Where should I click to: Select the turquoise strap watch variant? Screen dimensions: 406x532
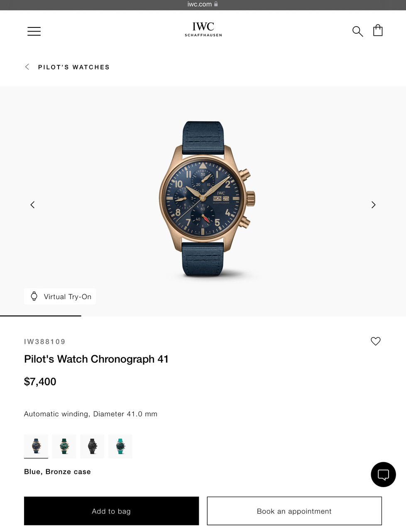click(x=120, y=446)
